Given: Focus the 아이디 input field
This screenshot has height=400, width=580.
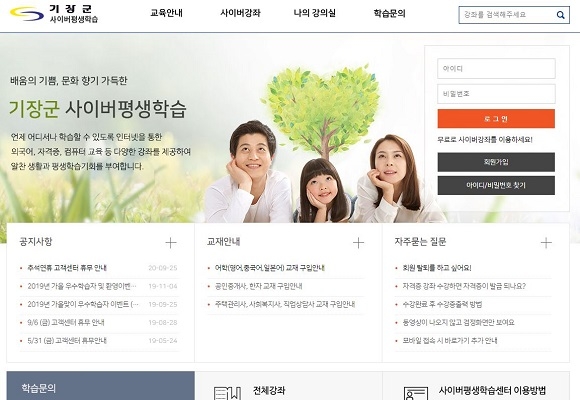Looking at the screenshot, I should (x=496, y=68).
